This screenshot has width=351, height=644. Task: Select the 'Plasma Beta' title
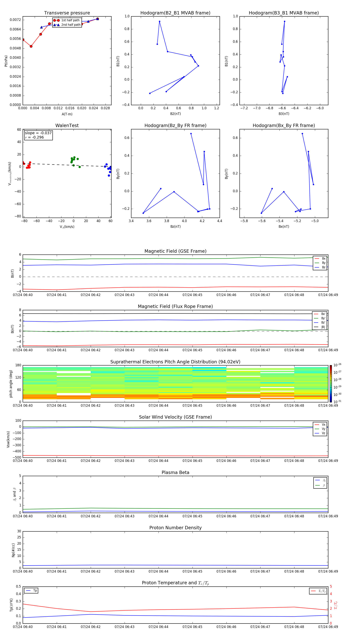click(175, 472)
